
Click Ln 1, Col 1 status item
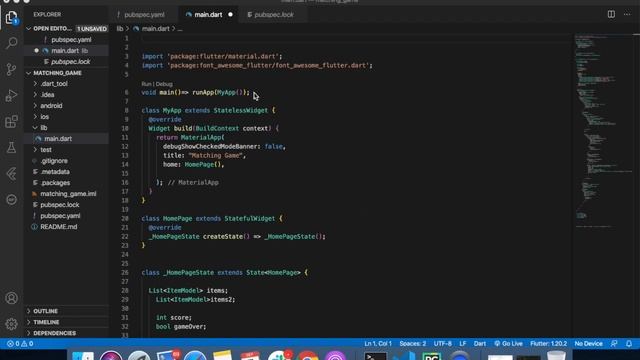point(378,344)
